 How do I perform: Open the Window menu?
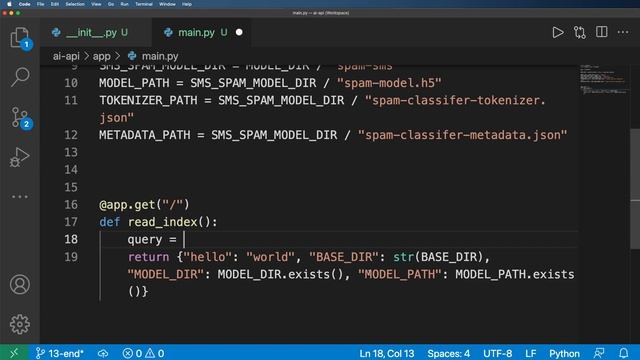click(x=167, y=4)
